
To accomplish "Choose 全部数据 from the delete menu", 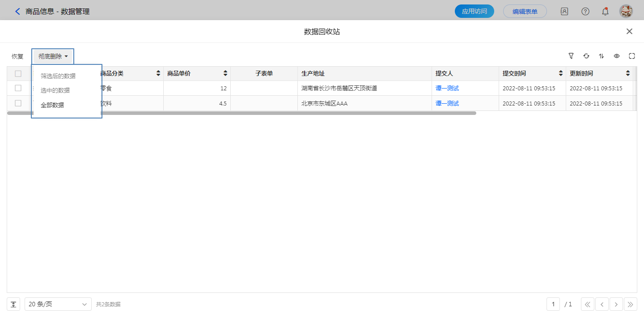I will (52, 106).
